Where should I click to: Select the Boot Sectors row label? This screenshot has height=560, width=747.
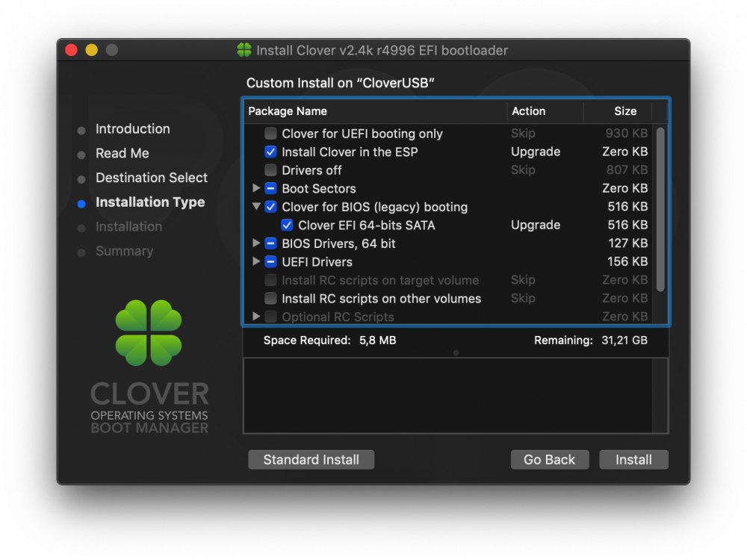[x=319, y=189]
